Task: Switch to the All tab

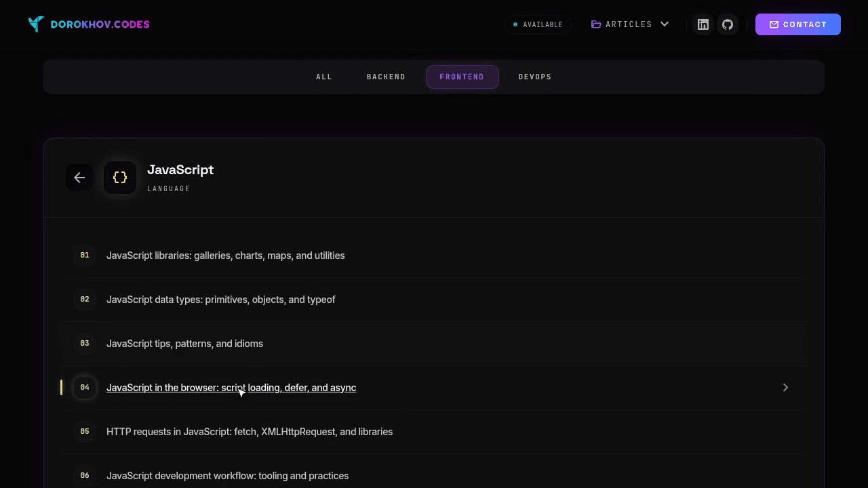Action: [x=324, y=77]
